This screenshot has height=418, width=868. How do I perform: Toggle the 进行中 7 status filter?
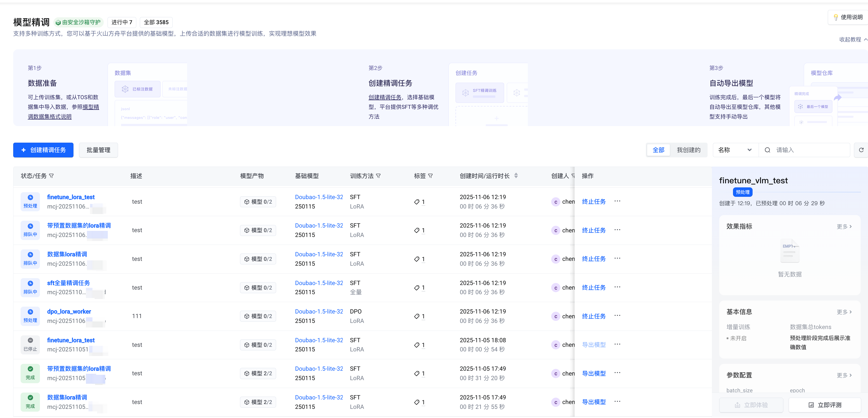[x=122, y=22]
